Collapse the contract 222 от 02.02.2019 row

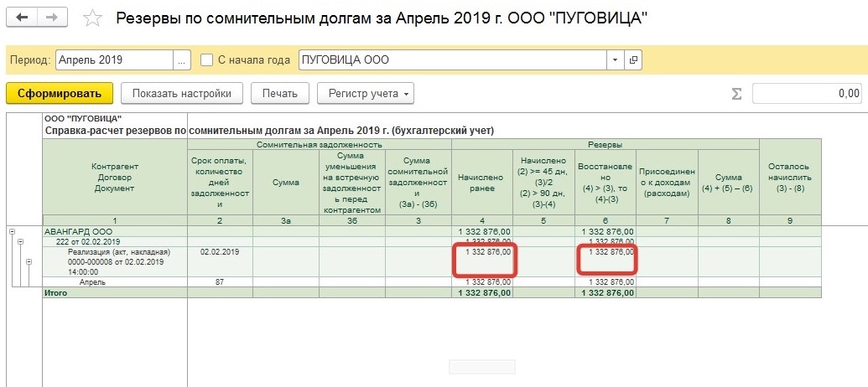point(20,241)
